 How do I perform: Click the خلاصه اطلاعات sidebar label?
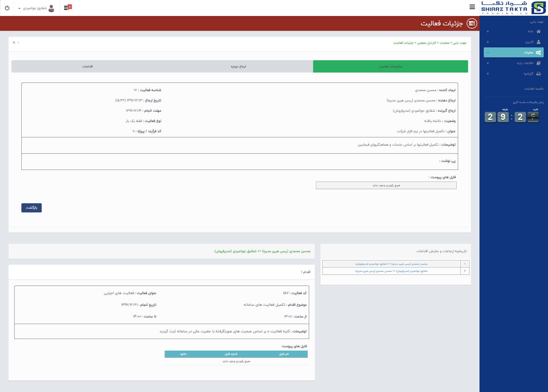point(534,89)
